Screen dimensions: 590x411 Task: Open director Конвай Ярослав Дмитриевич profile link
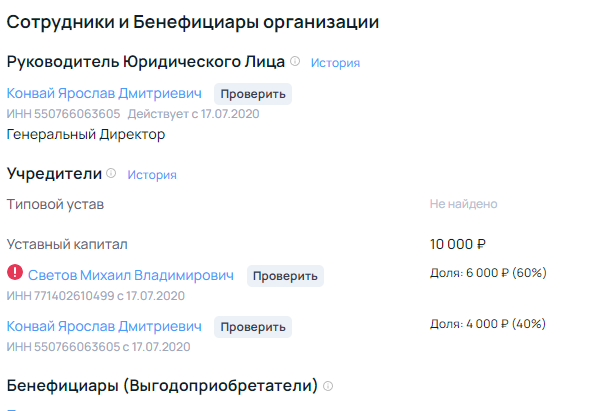point(104,93)
